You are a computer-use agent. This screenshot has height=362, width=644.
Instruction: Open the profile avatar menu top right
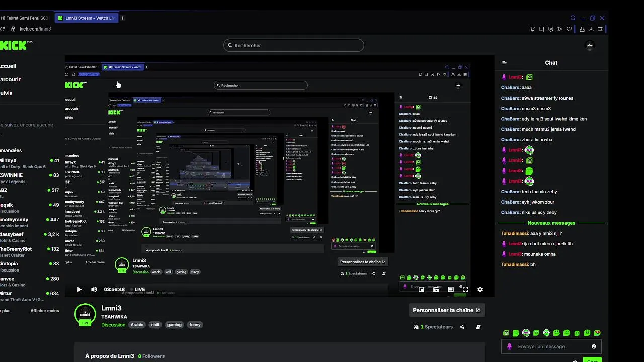click(x=590, y=46)
